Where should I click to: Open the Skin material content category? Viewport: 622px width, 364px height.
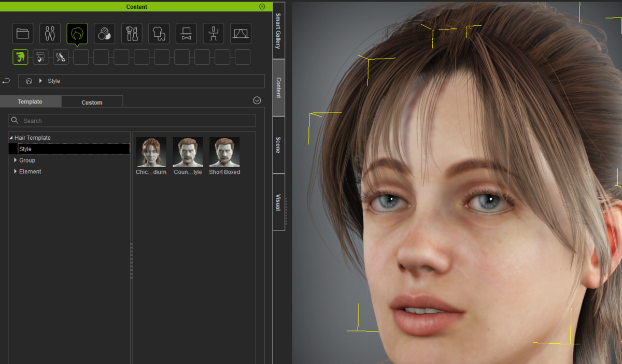(104, 34)
